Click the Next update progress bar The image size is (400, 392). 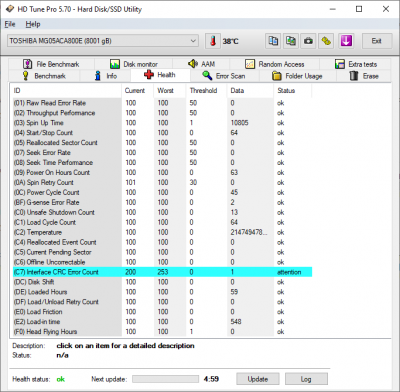click(165, 379)
